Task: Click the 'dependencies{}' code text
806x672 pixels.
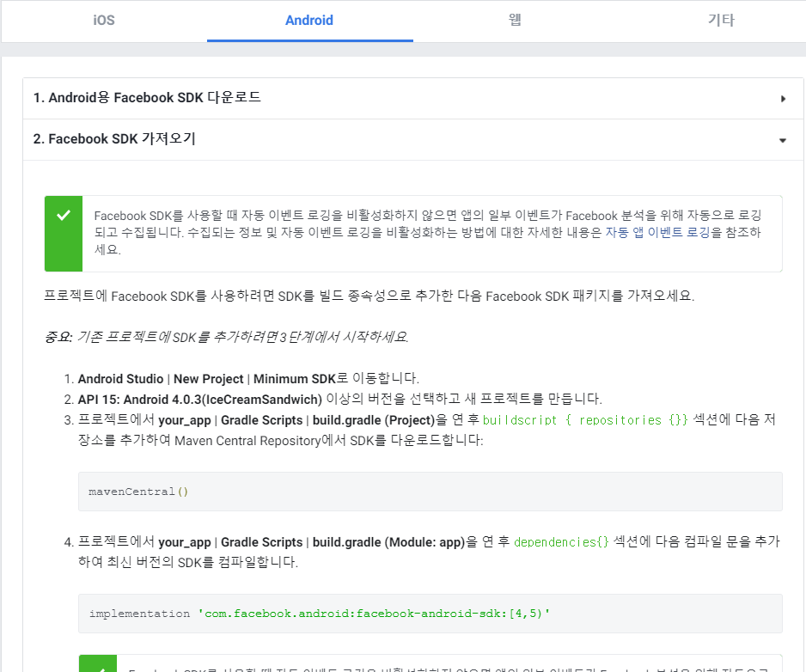Action: (x=561, y=542)
